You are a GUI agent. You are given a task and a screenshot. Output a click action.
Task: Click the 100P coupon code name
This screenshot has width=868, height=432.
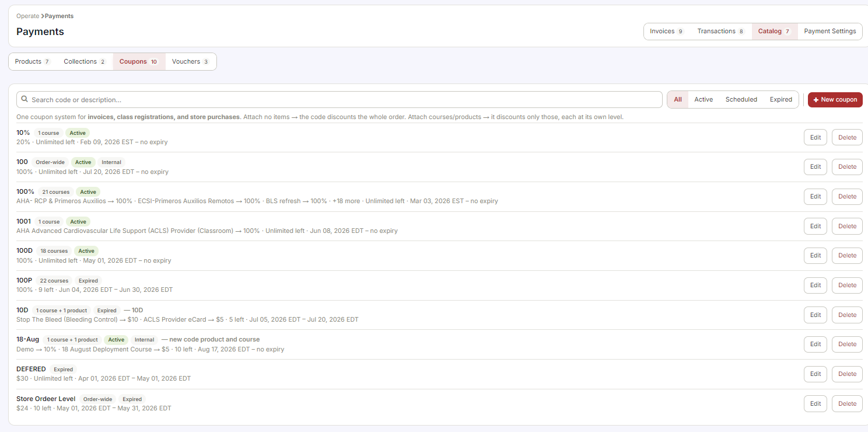tap(24, 280)
